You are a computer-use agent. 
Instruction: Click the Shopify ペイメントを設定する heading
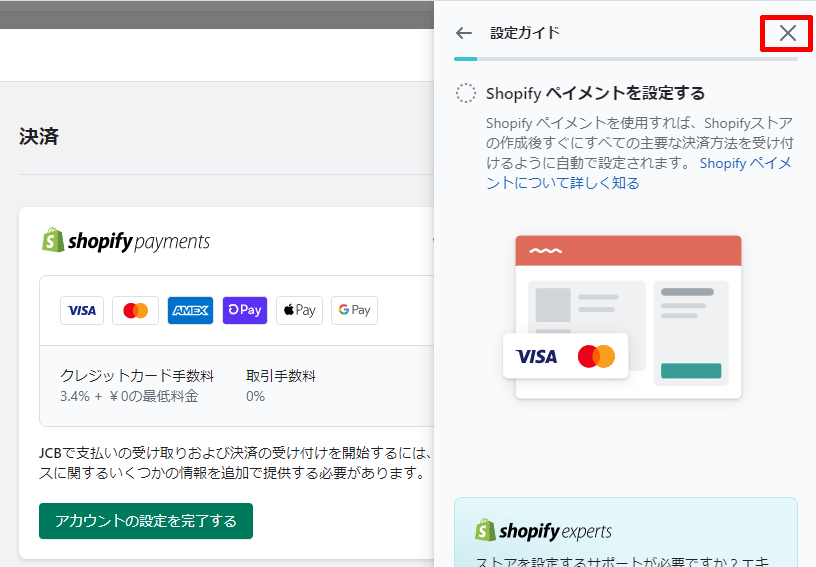(x=595, y=94)
